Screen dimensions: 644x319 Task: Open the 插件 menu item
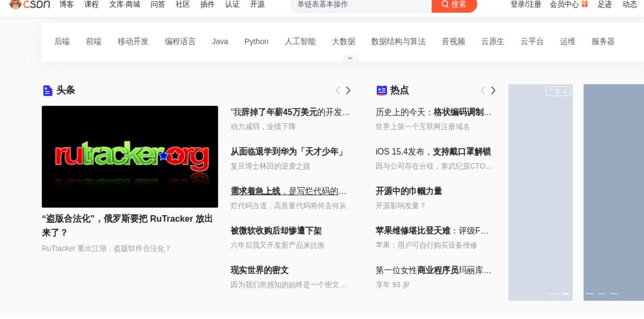tap(207, 4)
